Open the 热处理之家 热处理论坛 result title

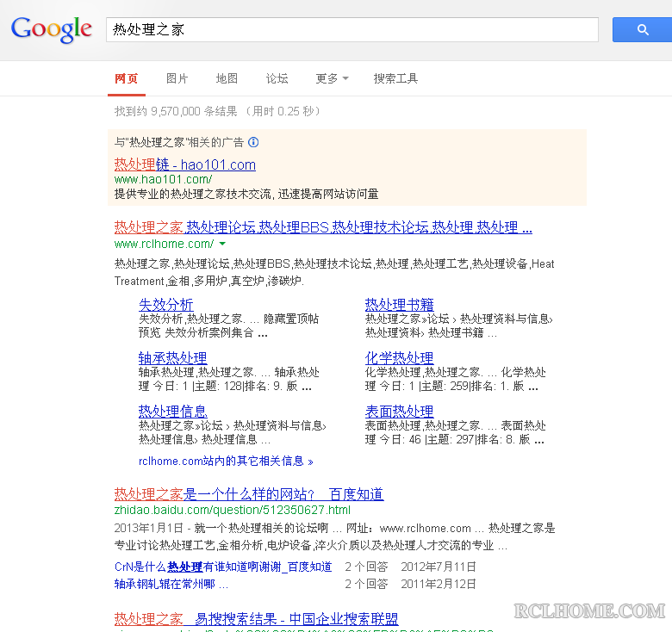click(x=323, y=227)
